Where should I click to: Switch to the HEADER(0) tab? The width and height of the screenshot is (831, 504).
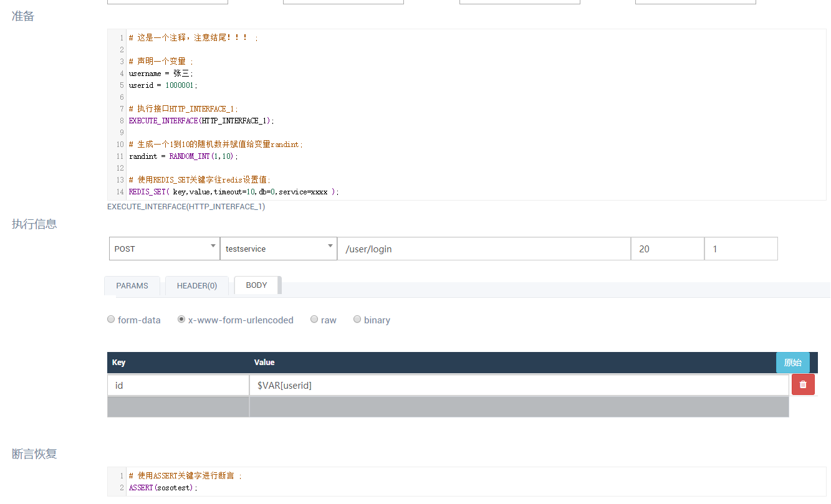click(197, 285)
